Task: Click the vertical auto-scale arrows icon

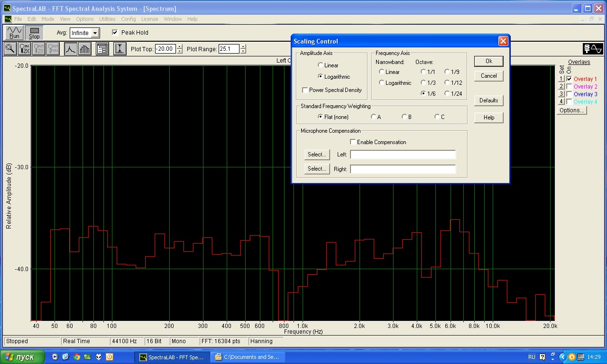Action: tap(120, 49)
